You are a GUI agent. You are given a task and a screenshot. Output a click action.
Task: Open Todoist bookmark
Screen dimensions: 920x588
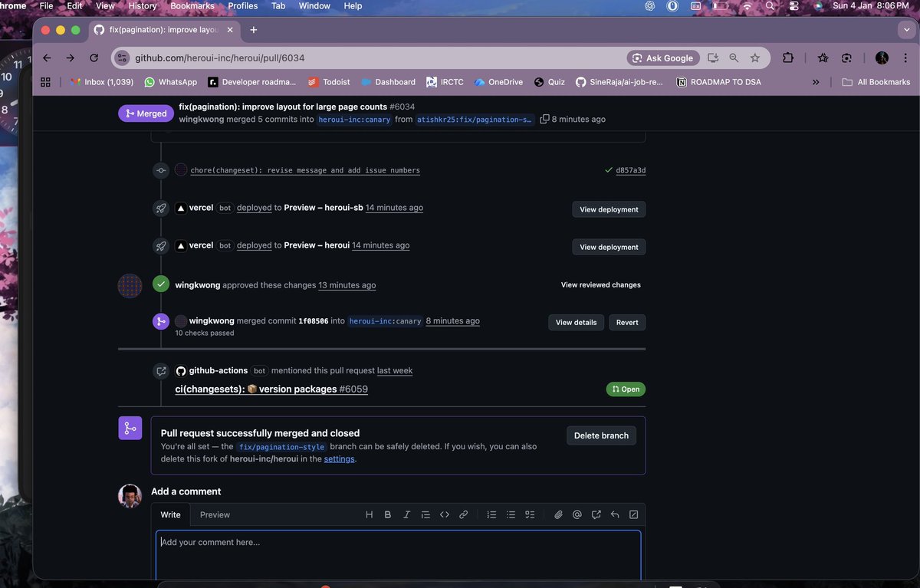[x=329, y=82]
